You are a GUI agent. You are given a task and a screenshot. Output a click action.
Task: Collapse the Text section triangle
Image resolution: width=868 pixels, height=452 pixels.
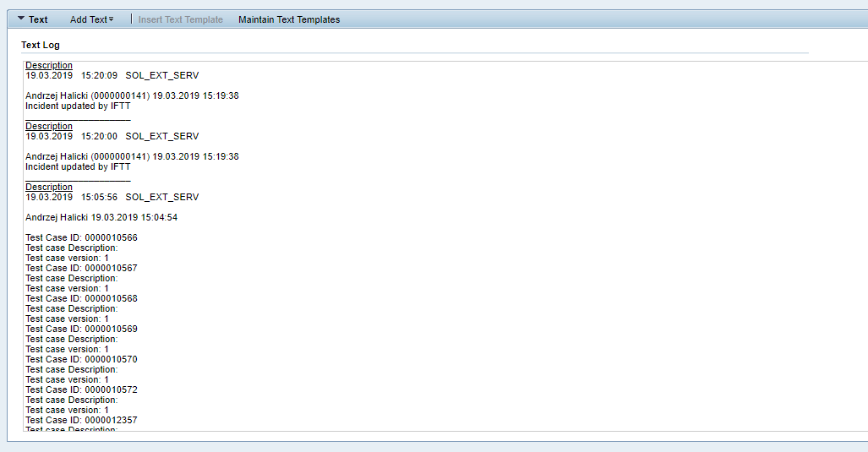coord(21,19)
